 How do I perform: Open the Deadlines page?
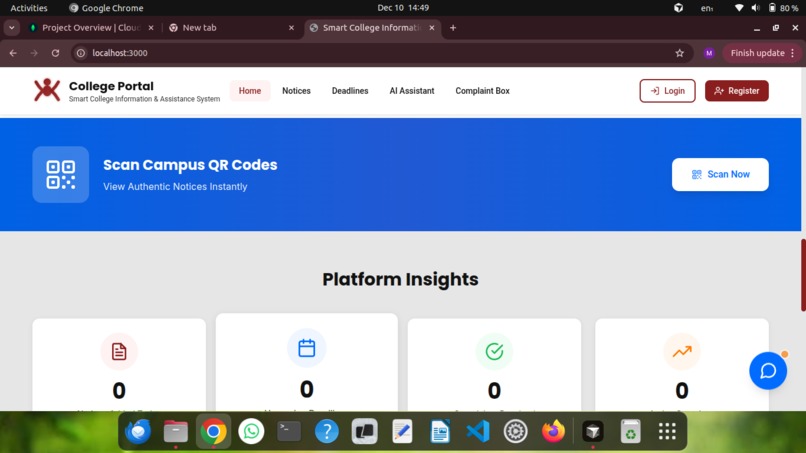(350, 90)
